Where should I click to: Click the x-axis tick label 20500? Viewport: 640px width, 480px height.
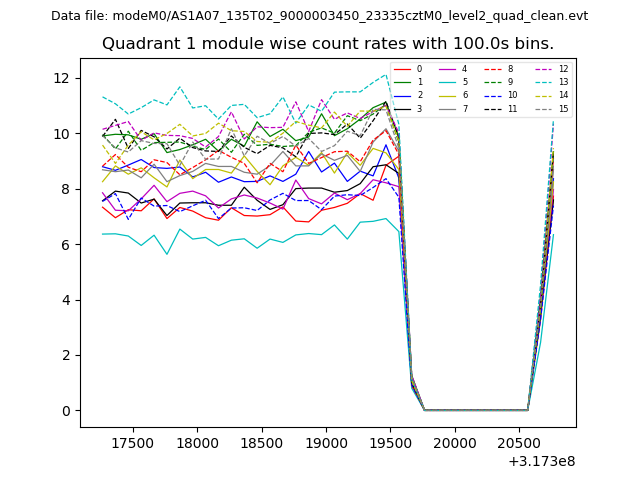pos(520,443)
